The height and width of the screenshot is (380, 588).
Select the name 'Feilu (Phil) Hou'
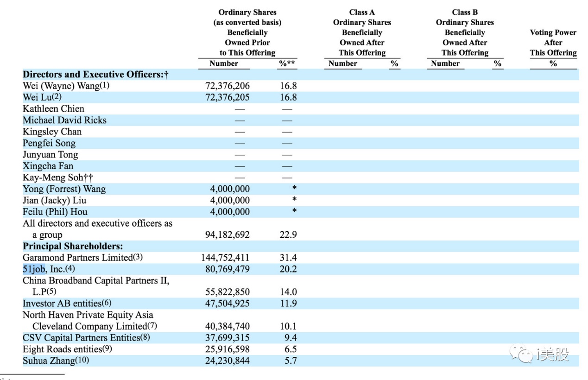point(55,212)
